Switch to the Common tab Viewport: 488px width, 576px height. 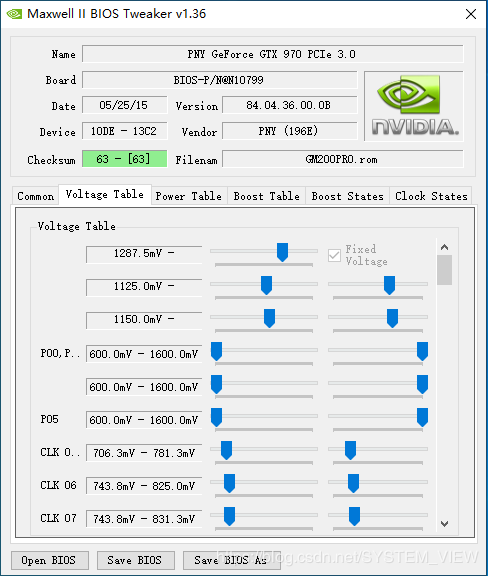[x=36, y=196]
